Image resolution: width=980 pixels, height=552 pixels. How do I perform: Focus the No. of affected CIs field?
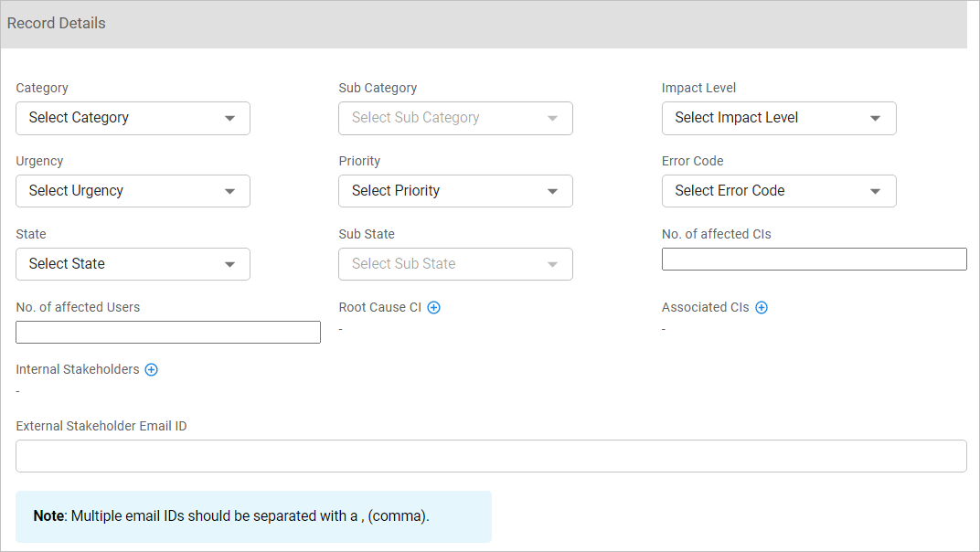(814, 260)
